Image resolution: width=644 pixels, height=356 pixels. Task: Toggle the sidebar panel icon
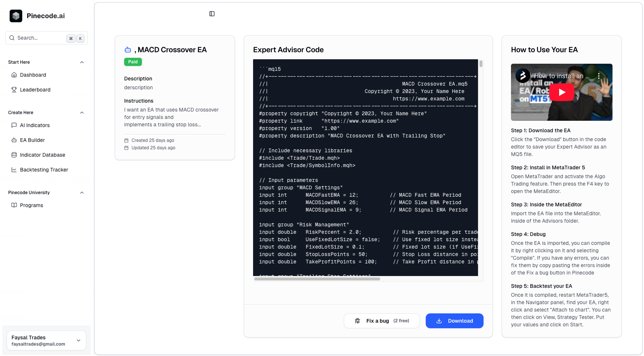tap(212, 14)
